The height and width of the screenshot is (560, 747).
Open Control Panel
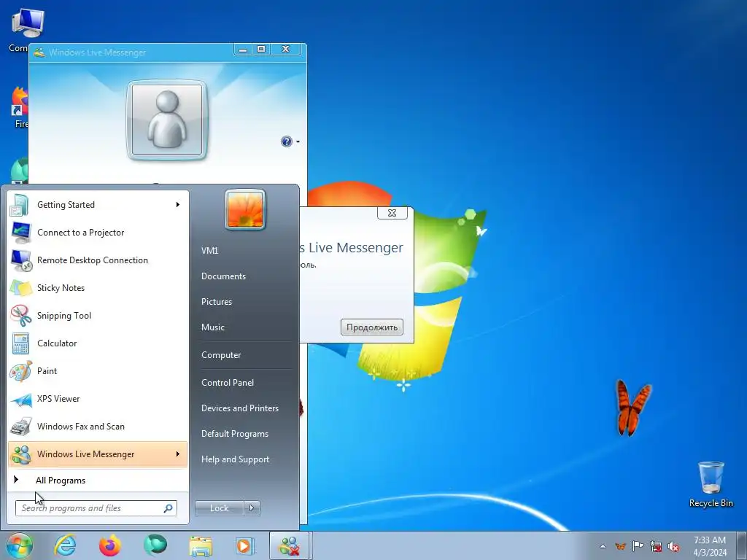[x=228, y=383]
